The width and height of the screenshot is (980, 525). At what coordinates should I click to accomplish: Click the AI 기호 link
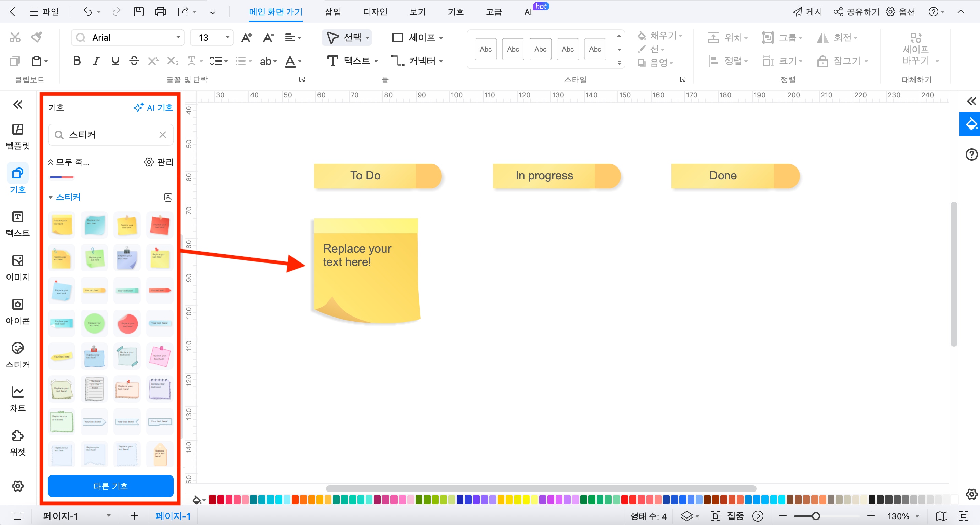tap(153, 108)
